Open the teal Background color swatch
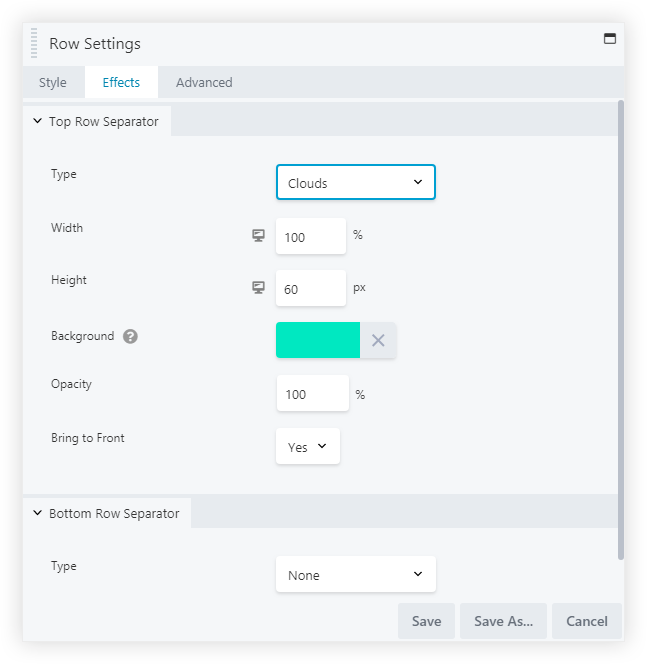Viewport: 647px width, 664px height. (318, 340)
